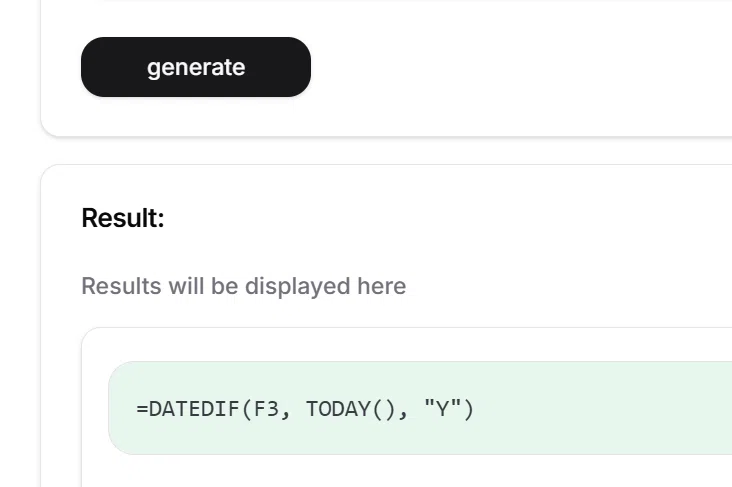Click the 'Results will be displayed here' text
Image resolution: width=732 pixels, height=487 pixels.
pos(244,286)
